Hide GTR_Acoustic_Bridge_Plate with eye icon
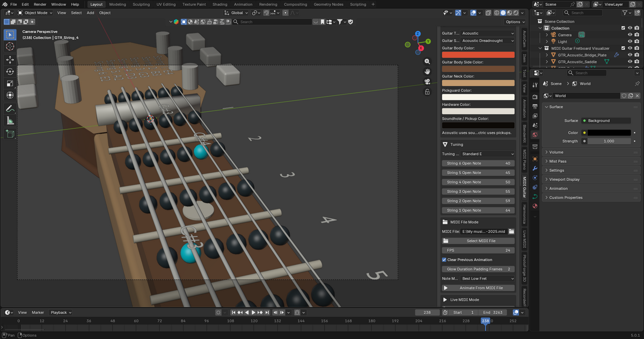This screenshot has height=339, width=644. [x=630, y=55]
